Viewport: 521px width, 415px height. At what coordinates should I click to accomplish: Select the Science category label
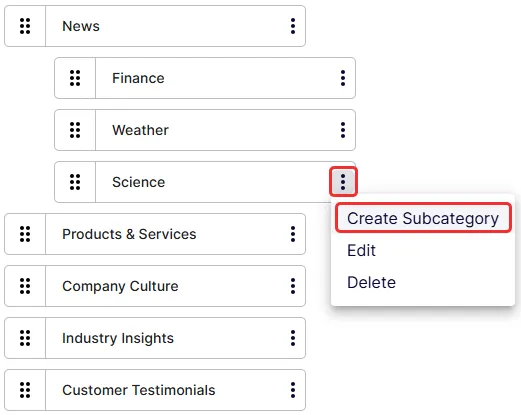pyautogui.click(x=139, y=182)
